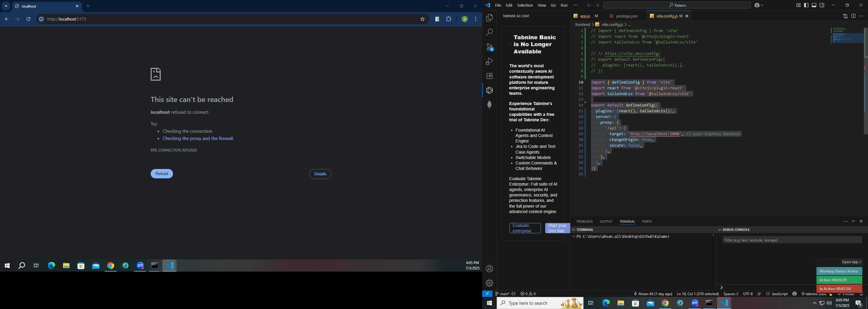Open the Accounts icon in VS Code
Screen dimensions: 868x309
tap(489, 269)
